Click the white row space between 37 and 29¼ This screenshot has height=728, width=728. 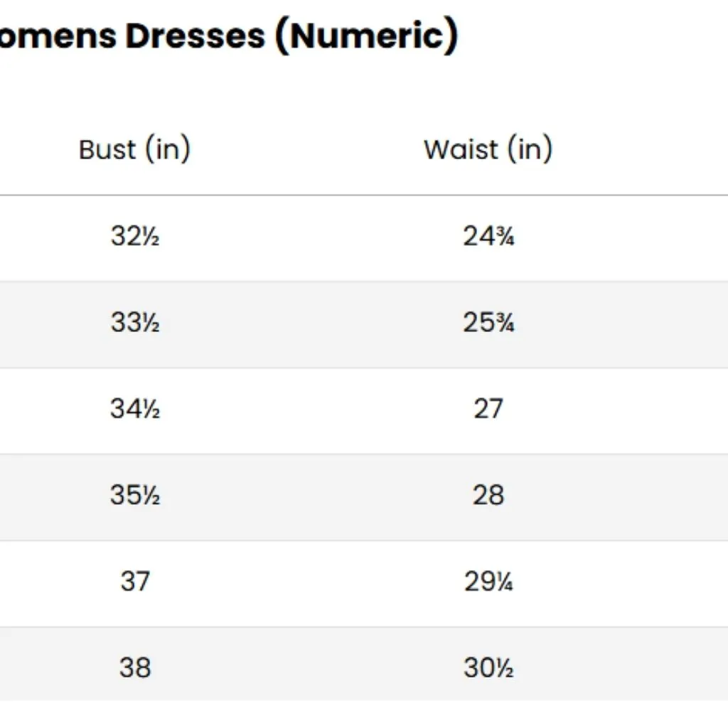point(313,582)
